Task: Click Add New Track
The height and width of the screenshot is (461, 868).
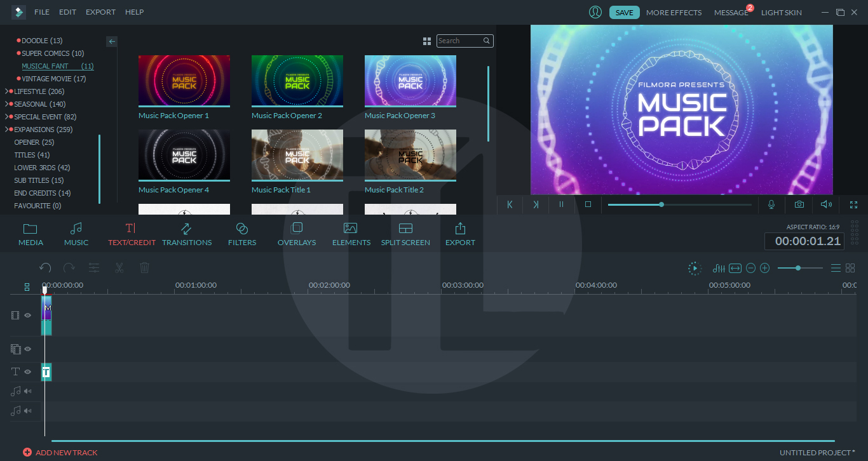Action: click(60, 453)
